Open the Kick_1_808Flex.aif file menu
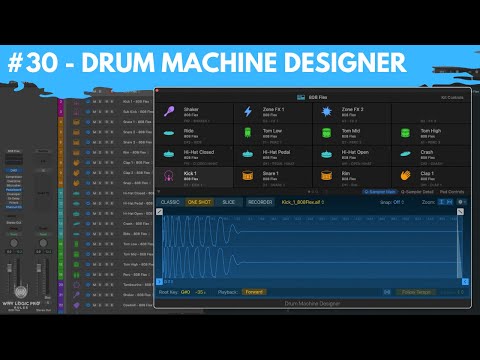 click(x=303, y=202)
